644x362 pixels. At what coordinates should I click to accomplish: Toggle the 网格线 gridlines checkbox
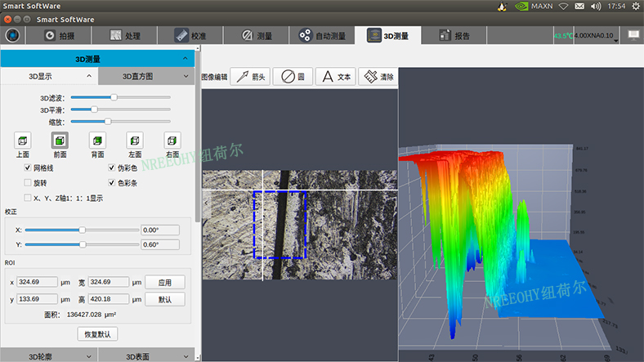pos(28,168)
